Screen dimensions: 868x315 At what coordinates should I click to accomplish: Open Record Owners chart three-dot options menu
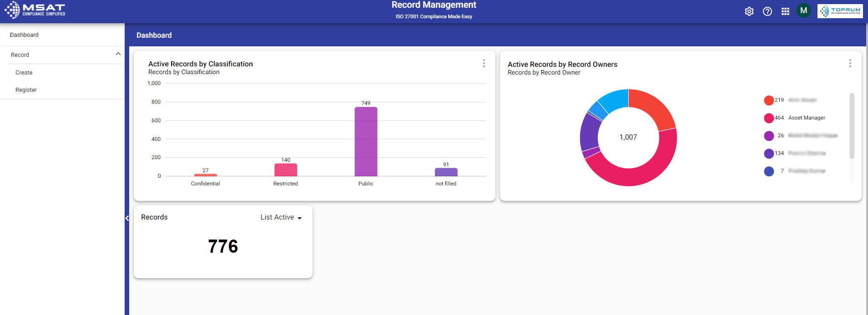pos(850,63)
